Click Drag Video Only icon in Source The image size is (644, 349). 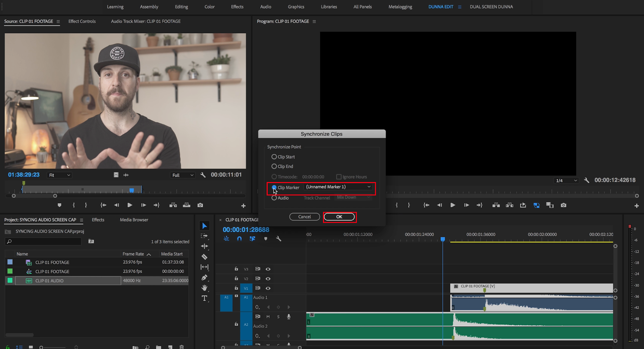pyautogui.click(x=116, y=175)
